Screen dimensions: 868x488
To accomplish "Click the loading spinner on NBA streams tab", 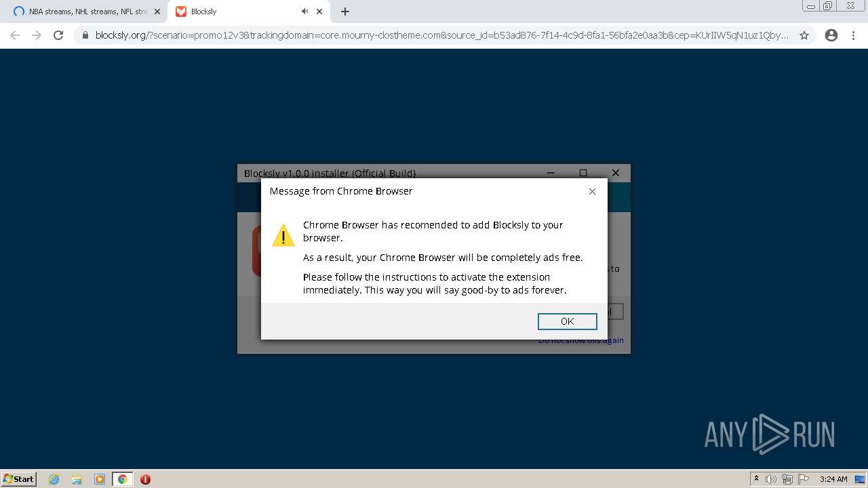I will [19, 12].
